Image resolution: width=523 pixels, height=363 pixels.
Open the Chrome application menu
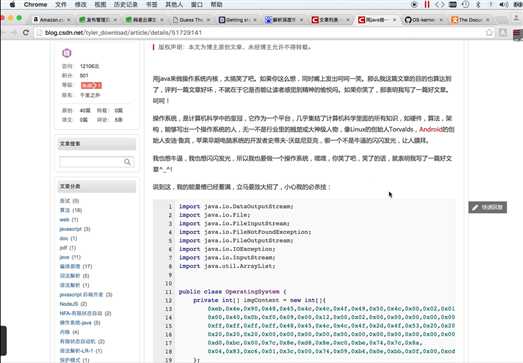35,4
